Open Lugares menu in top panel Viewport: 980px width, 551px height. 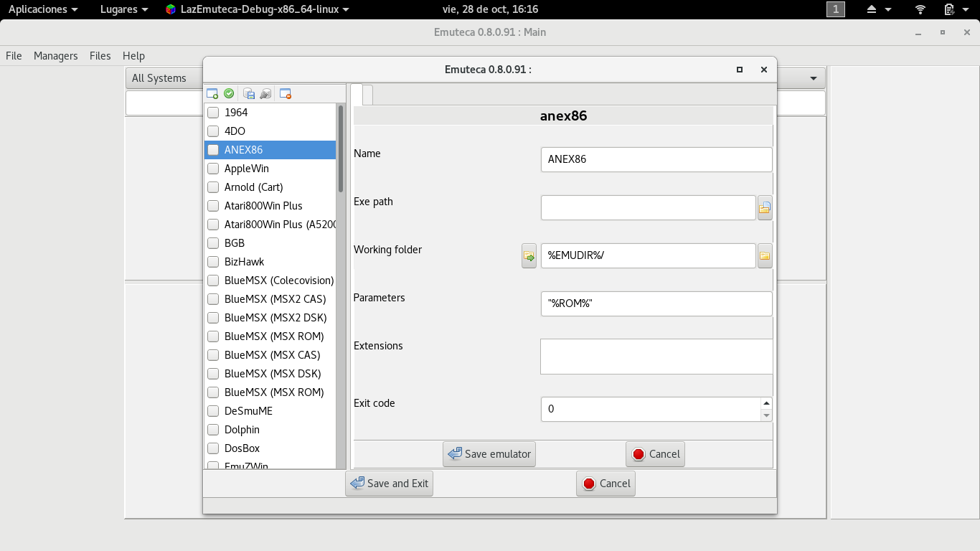tap(124, 9)
